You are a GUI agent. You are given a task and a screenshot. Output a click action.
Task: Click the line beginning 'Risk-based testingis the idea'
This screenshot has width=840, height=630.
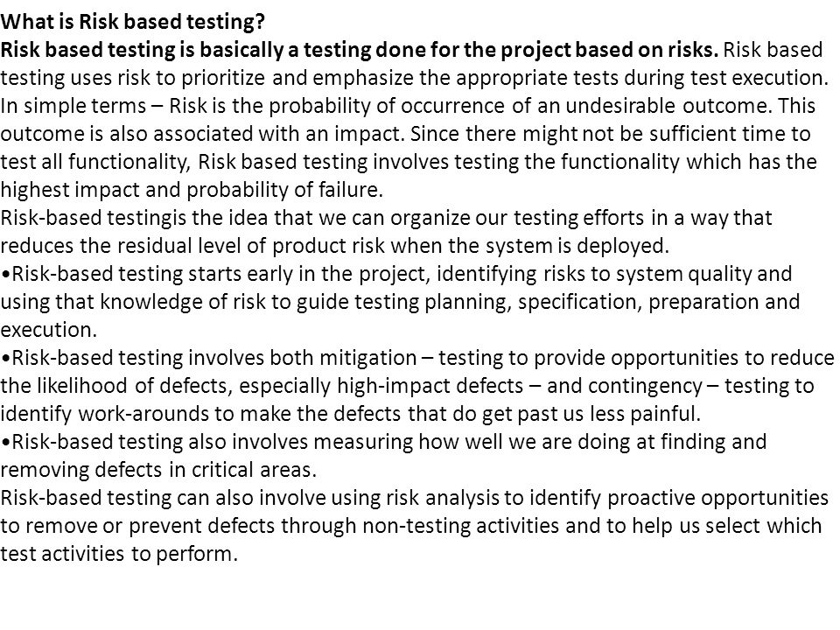point(386,218)
